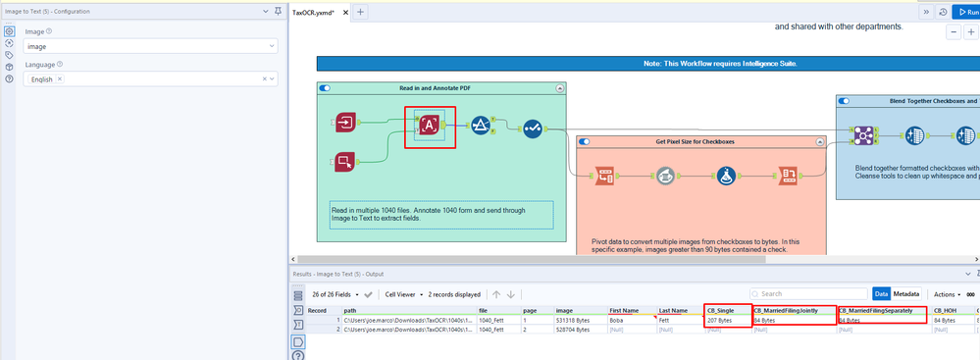Select the Formula flask tool
The height and width of the screenshot is (360, 980).
725,177
